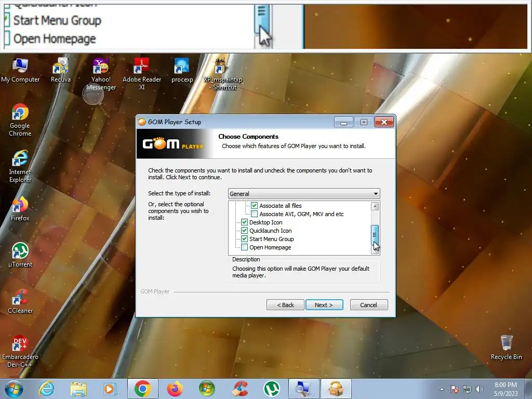Viewport: 532px width, 399px height.
Task: Click the GOM Player Setup title icon
Action: [142, 122]
